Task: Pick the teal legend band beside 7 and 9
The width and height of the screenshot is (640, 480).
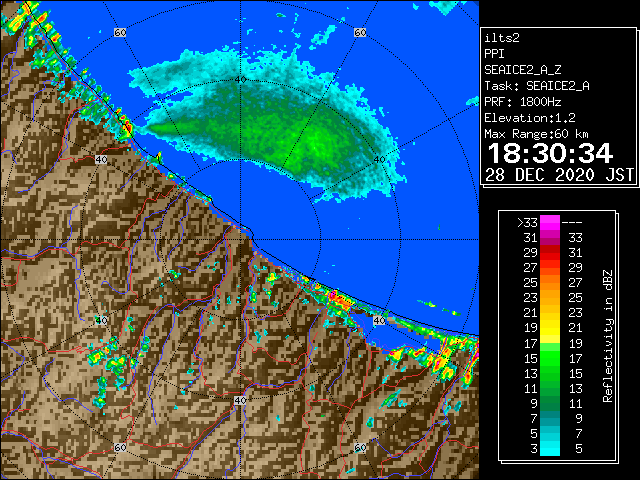Action: coord(550,418)
